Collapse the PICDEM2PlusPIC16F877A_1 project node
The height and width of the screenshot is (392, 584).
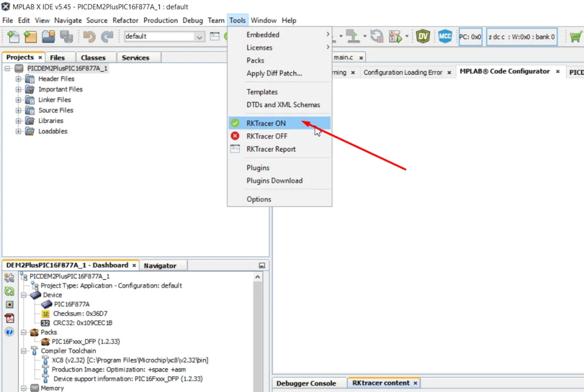[7, 68]
